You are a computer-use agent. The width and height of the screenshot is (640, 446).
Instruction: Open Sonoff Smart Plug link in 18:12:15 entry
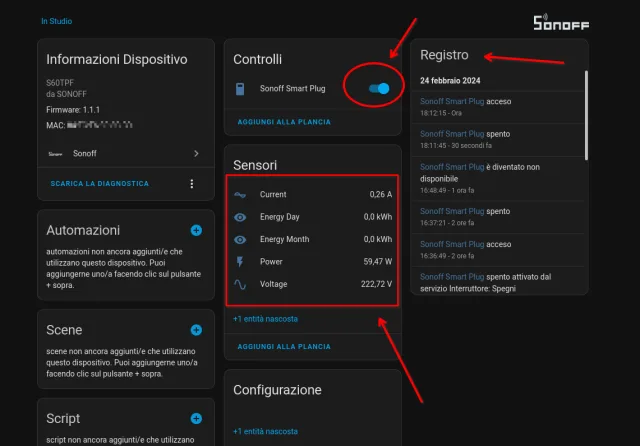[x=452, y=102]
